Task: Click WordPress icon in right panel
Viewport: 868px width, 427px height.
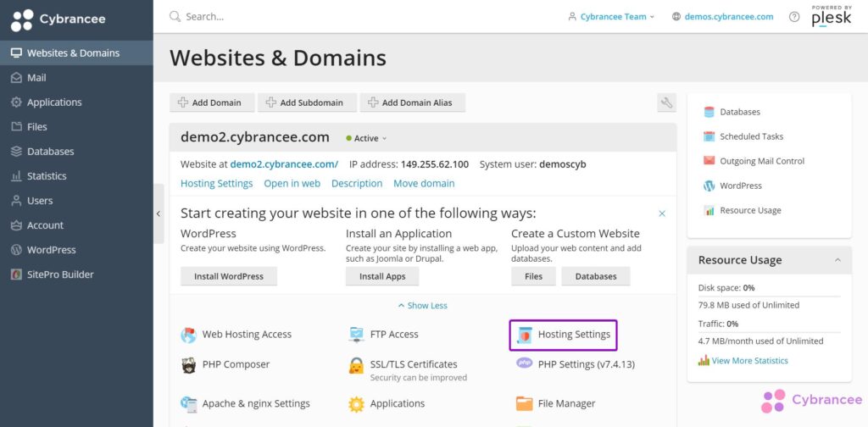Action: click(709, 186)
